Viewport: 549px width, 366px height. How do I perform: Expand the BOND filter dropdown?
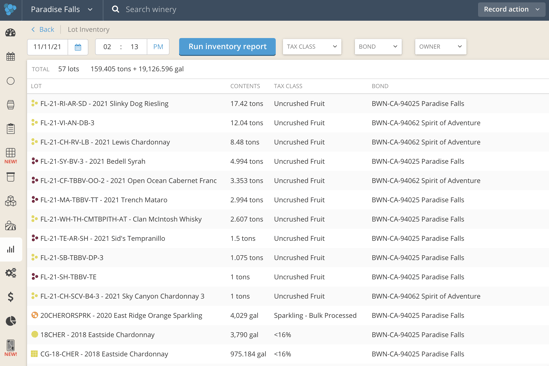point(378,47)
